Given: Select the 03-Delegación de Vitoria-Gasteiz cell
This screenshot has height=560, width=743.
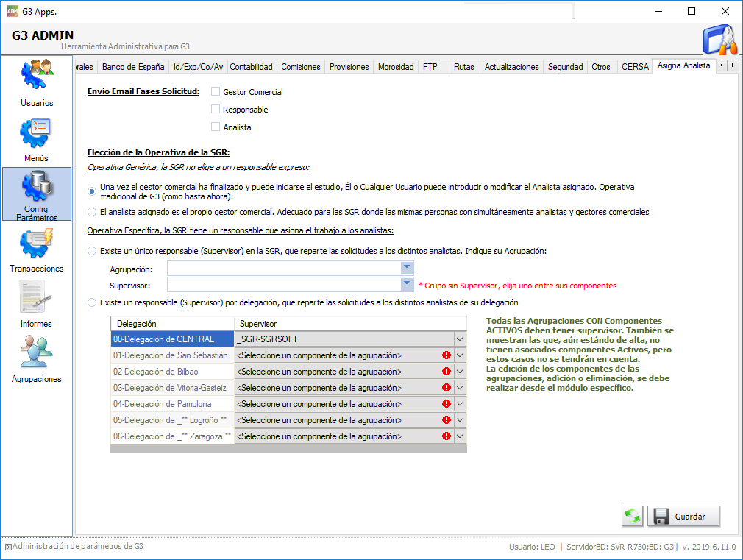Looking at the screenshot, I should [172, 387].
